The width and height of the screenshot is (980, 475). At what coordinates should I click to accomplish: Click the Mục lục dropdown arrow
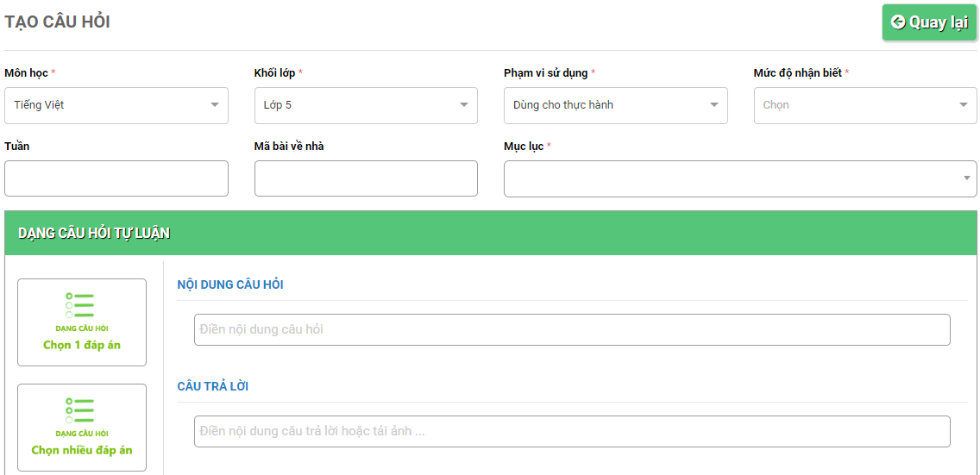click(966, 178)
